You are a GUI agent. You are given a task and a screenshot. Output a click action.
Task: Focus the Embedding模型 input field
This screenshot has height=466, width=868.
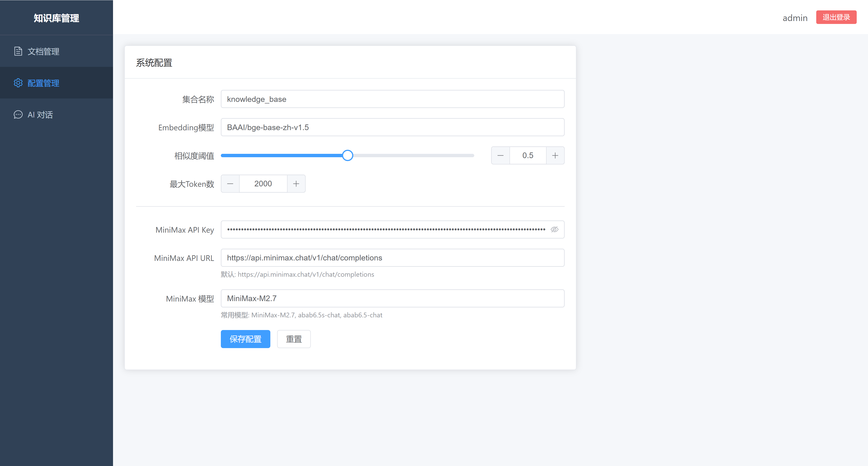(x=393, y=127)
